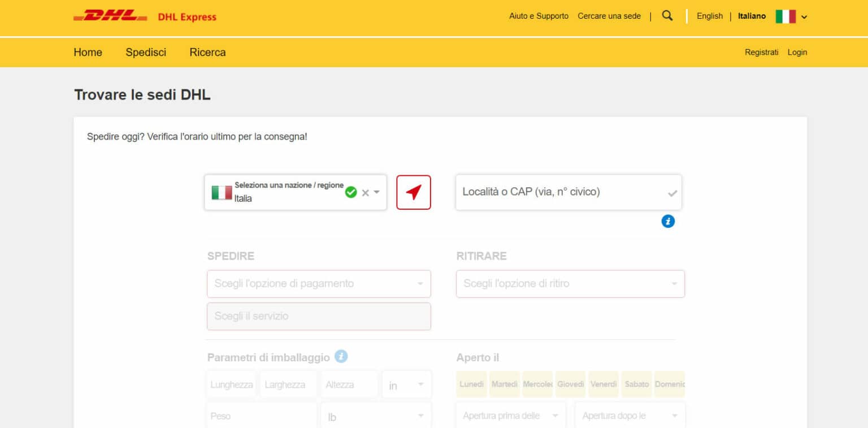Toggle the Sabato day filter
This screenshot has height=428, width=868.
(x=636, y=384)
